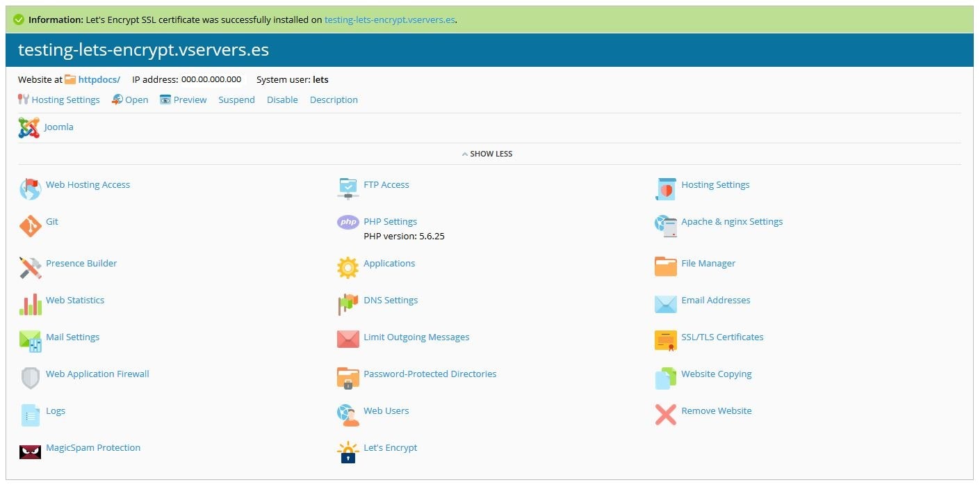The image size is (980, 487).
Task: Click the Website Copying pages icon
Action: click(x=666, y=378)
